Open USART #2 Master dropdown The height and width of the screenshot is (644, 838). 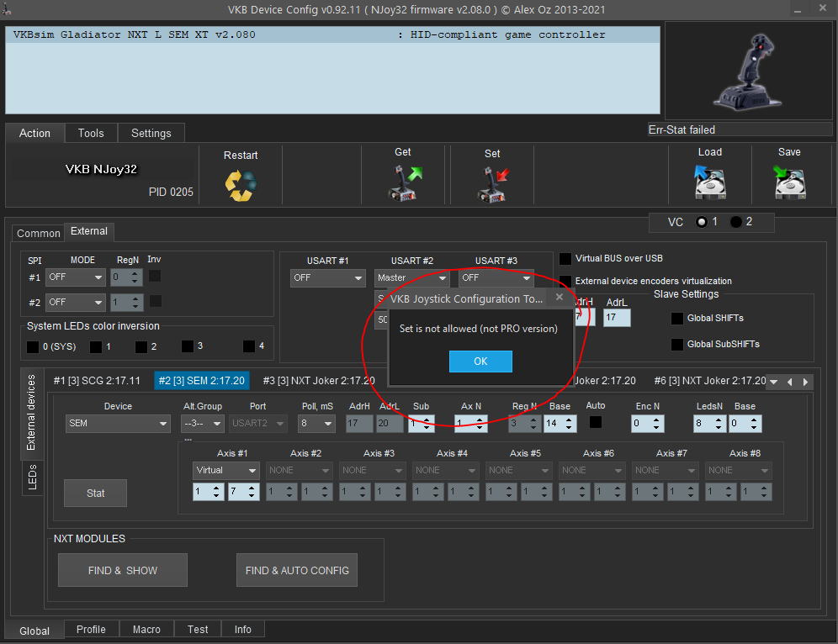[x=411, y=277]
